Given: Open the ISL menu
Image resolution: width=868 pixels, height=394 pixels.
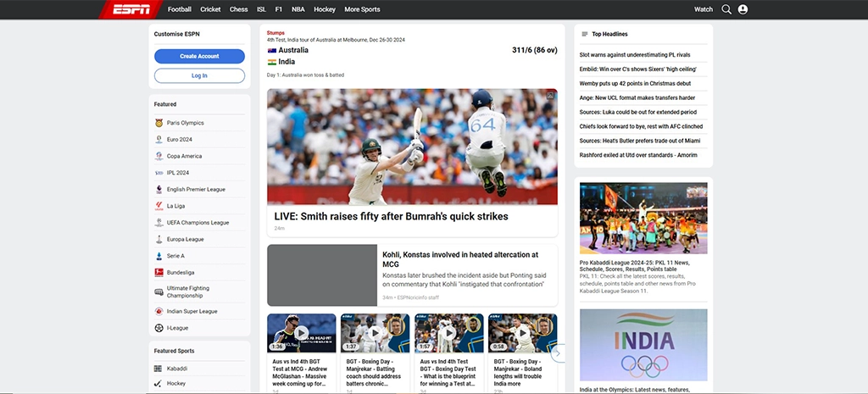Looking at the screenshot, I should click(x=261, y=9).
